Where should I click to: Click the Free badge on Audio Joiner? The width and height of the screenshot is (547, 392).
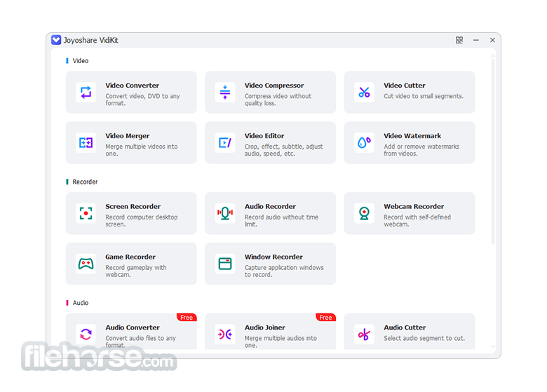(x=326, y=318)
